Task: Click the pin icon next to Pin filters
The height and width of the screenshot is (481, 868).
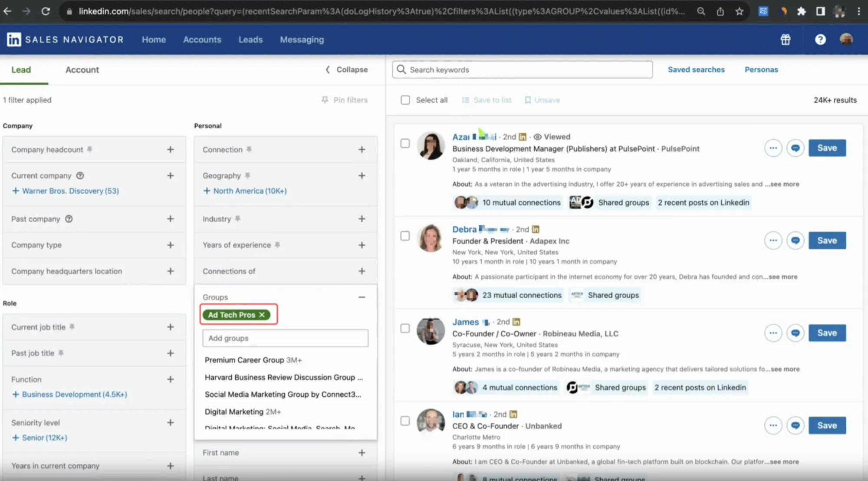Action: pyautogui.click(x=325, y=100)
